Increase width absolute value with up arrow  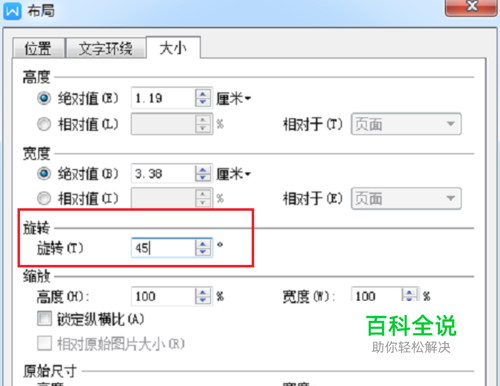203,169
